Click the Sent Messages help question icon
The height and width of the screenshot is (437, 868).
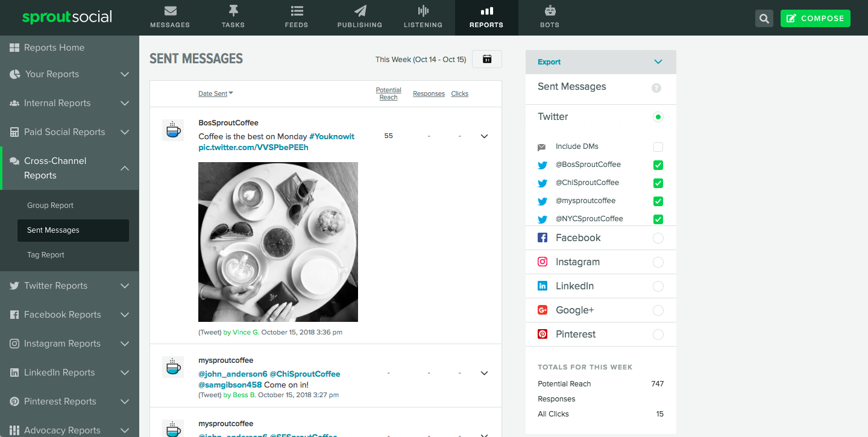coord(656,88)
